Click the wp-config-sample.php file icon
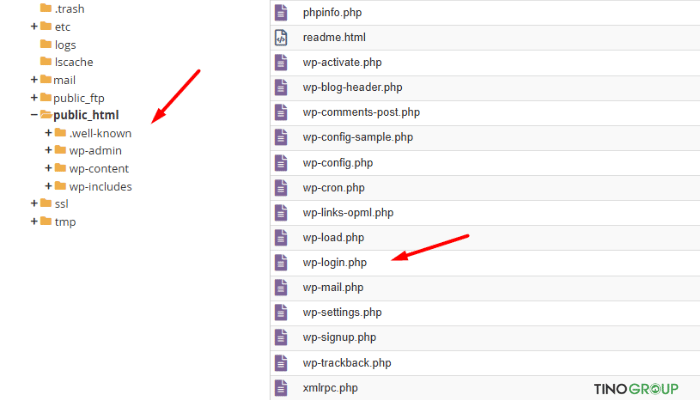 coord(281,138)
